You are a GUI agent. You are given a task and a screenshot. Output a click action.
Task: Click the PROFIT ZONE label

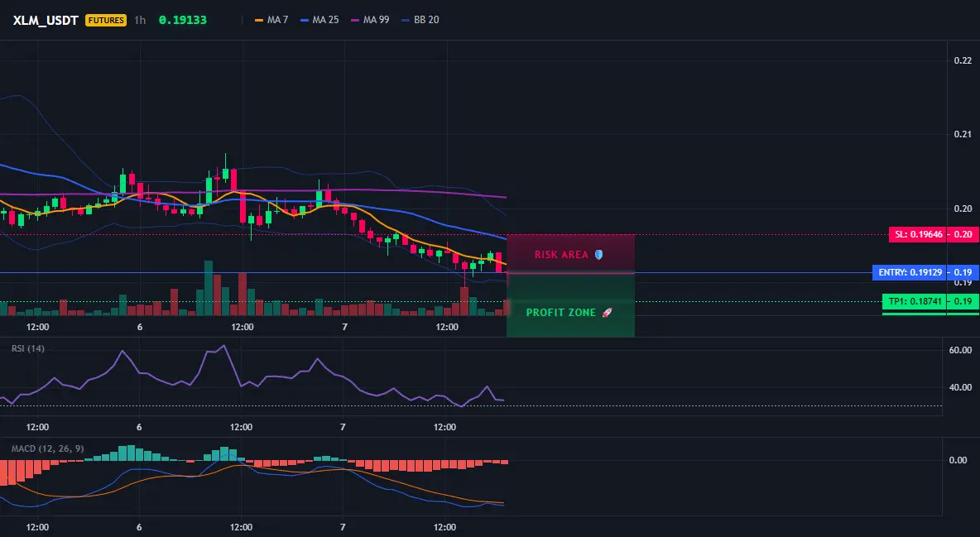561,313
